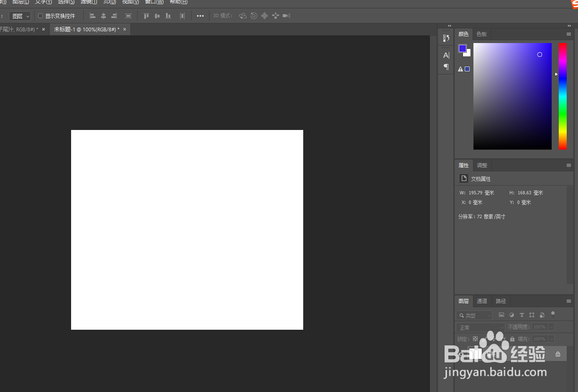Select the 3D rotate mode icon
Screen dimensions: 578x392
(x=243, y=16)
